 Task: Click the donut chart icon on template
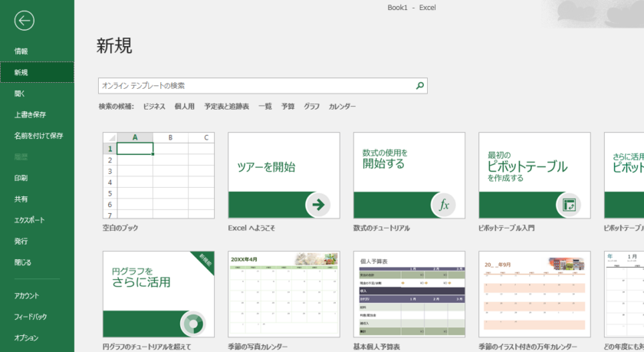[193, 324]
